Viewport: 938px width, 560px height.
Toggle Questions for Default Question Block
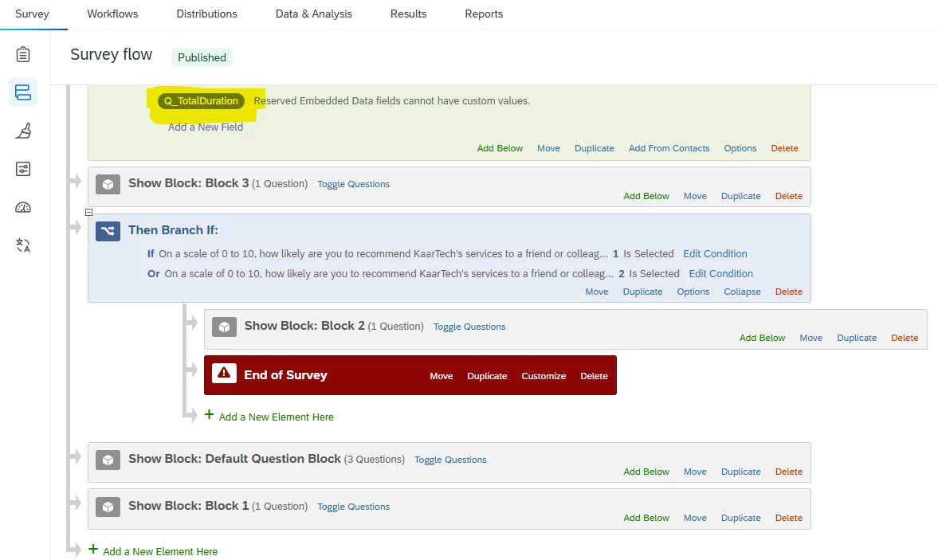(449, 460)
